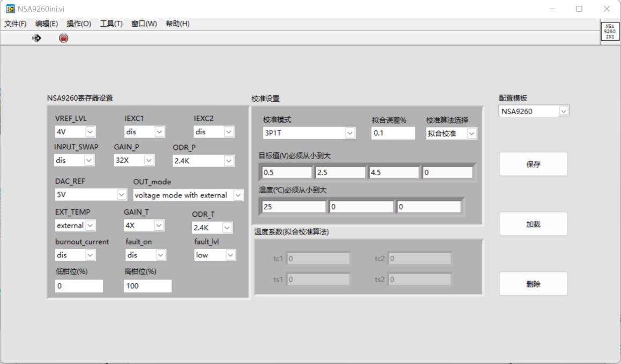Select the first 温度 field showing 25
The image size is (621, 364).
tap(293, 207)
